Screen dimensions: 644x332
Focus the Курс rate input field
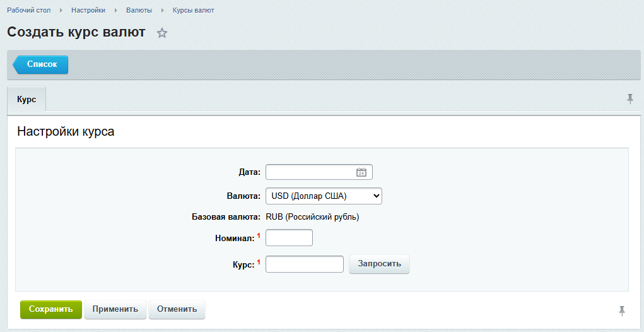pos(305,264)
